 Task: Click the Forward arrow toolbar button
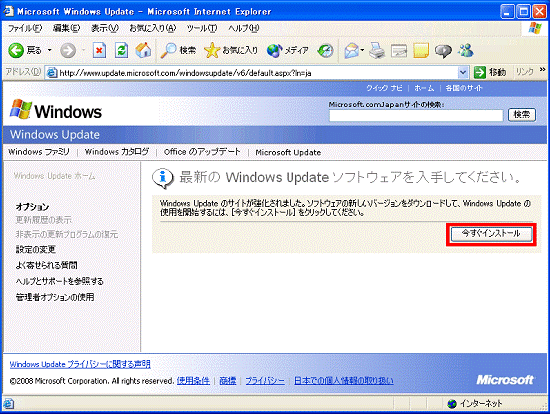pos(68,51)
